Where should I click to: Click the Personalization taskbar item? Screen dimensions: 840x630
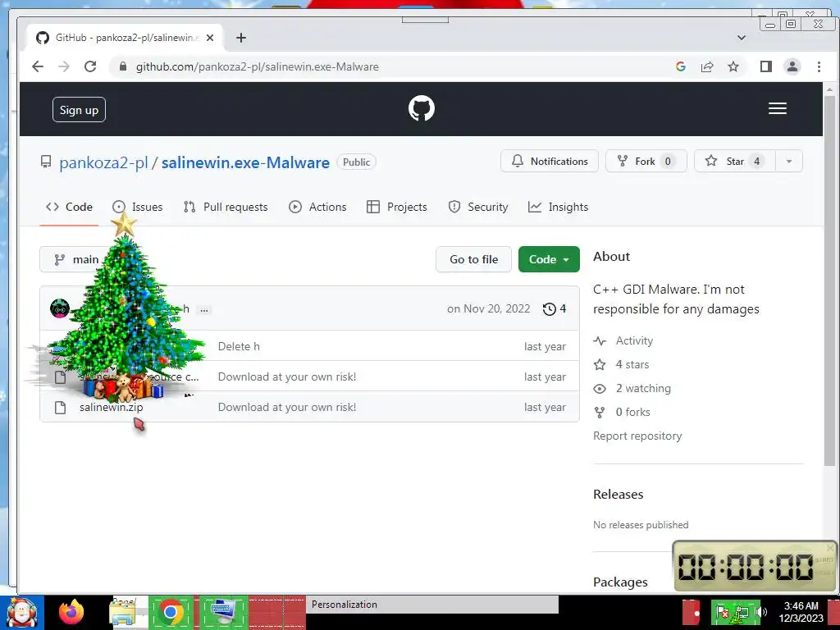[431, 605]
